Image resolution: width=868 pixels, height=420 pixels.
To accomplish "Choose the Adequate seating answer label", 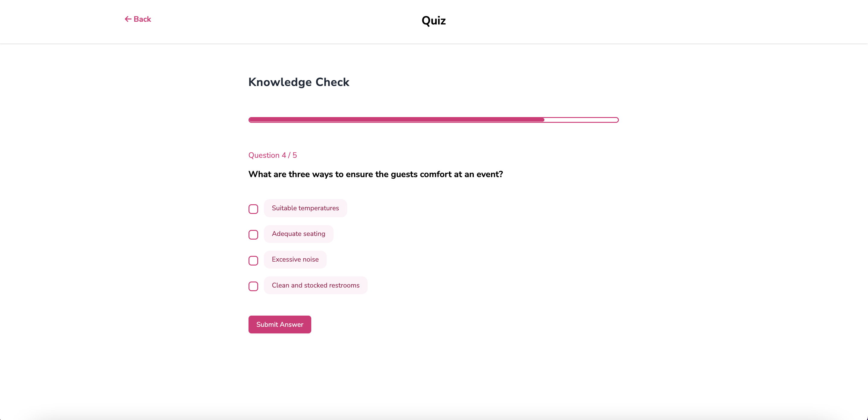I will [x=298, y=234].
